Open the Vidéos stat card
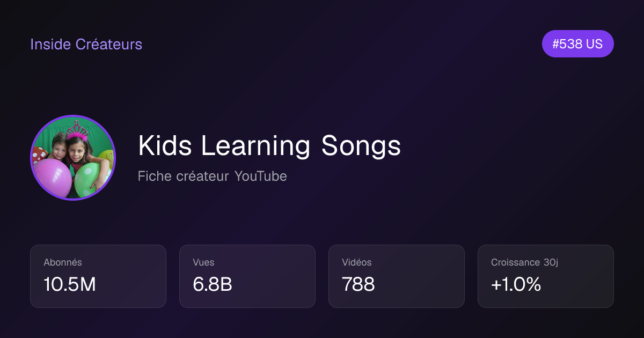 [397, 276]
